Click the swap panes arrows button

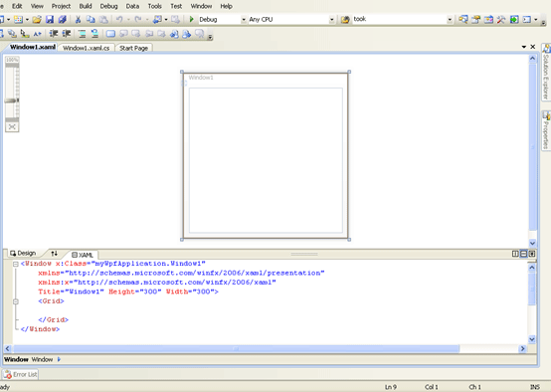pos(54,254)
